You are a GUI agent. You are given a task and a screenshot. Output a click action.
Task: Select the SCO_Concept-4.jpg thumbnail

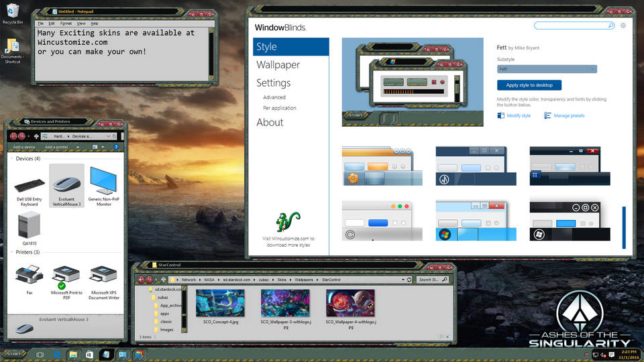pos(220,303)
